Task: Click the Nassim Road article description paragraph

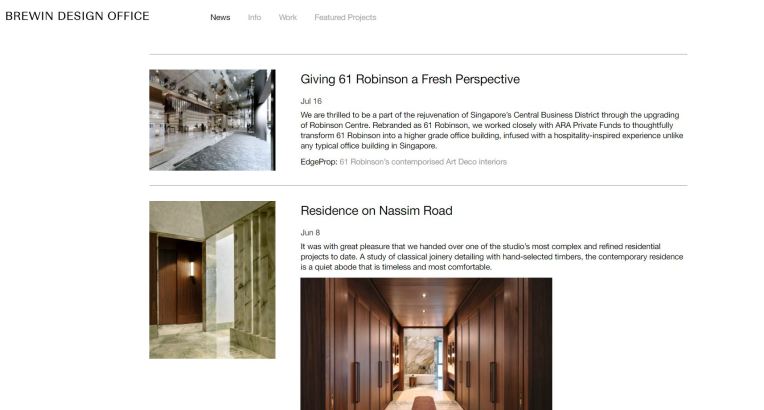Action: click(x=492, y=256)
